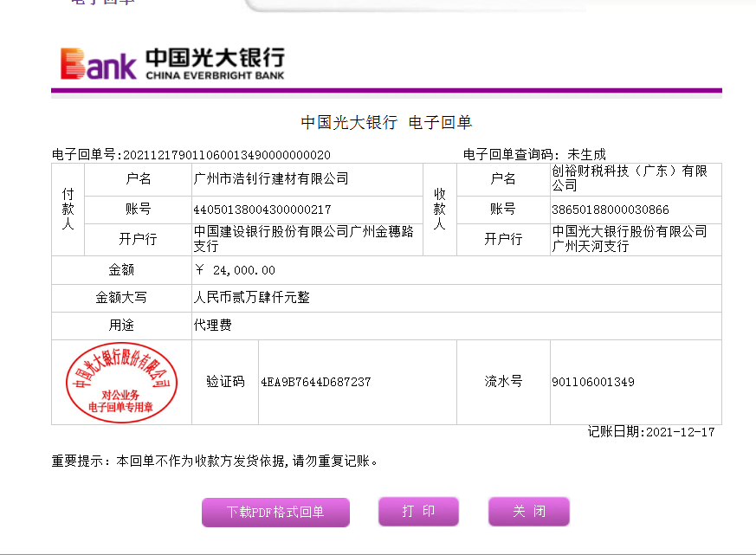The width and height of the screenshot is (756, 555).
Task: Click the 打印 button
Action: point(418,511)
